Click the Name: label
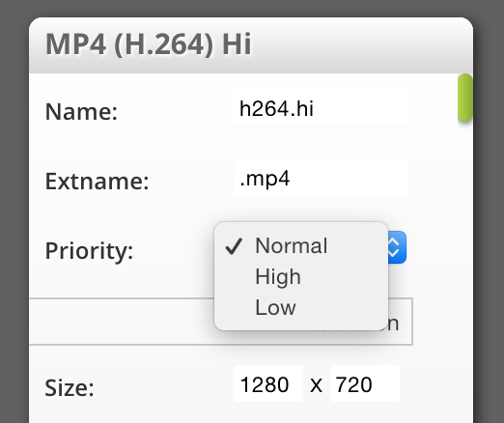Image resolution: width=504 pixels, height=423 pixels. (81, 111)
